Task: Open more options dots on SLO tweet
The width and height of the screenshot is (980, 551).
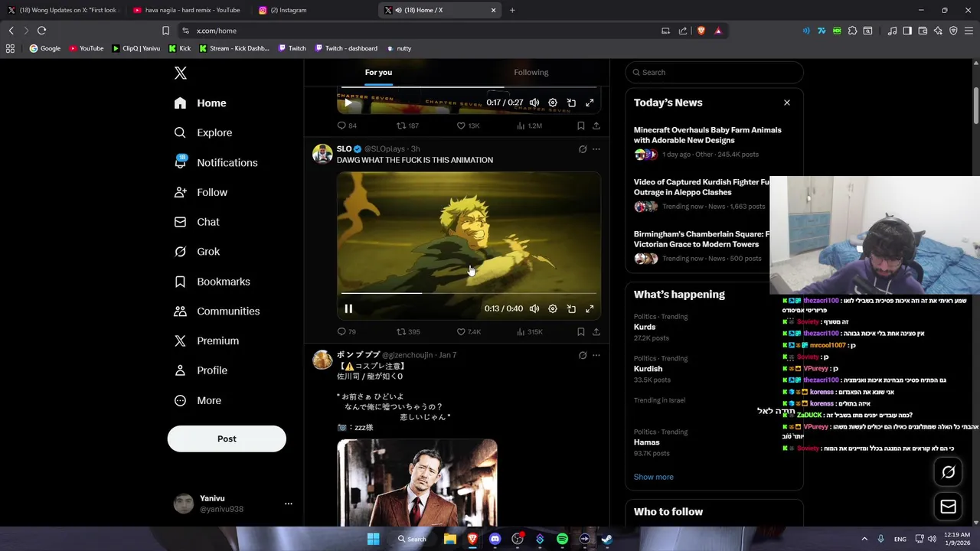Action: coord(596,149)
